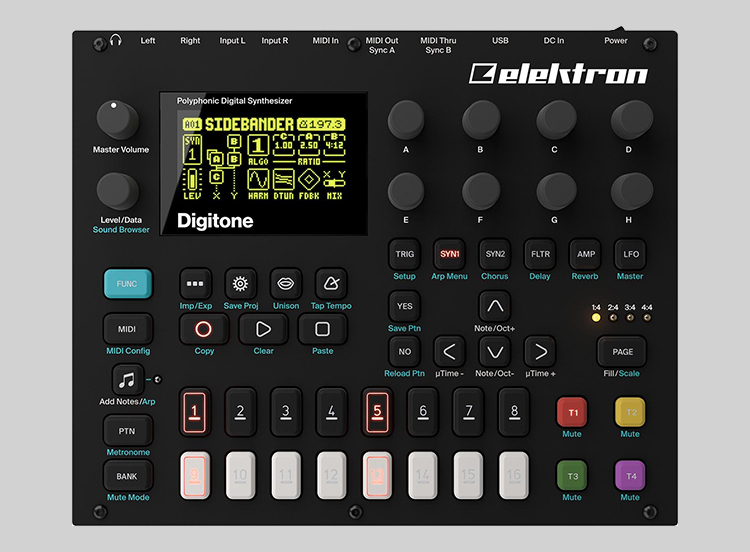This screenshot has height=552, width=750.
Task: Open the LFO Master page
Action: click(630, 254)
